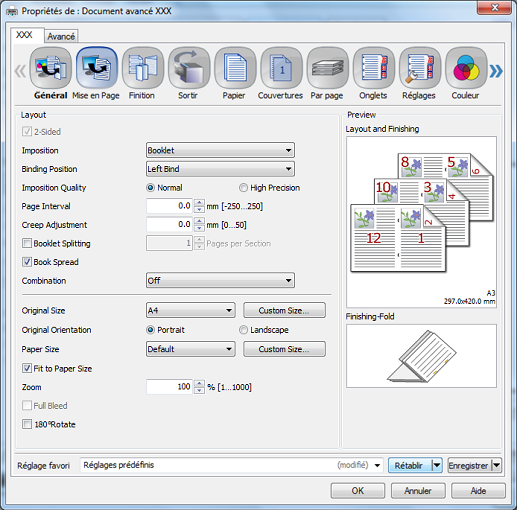Enable the Booklet Splitting checkbox
The height and width of the screenshot is (510, 517).
27,243
